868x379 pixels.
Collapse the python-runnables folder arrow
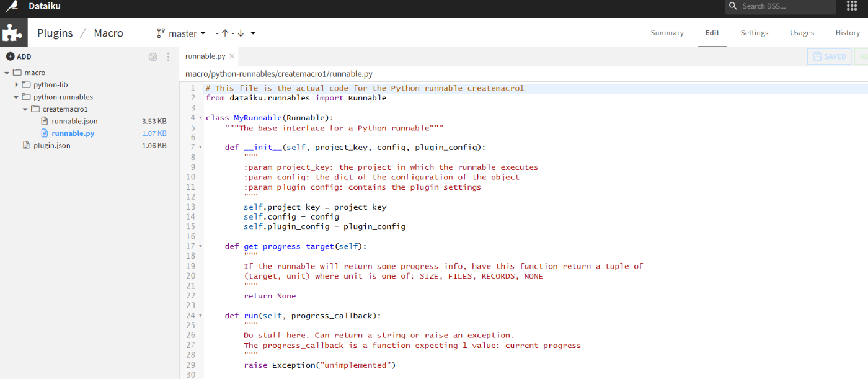click(x=15, y=97)
